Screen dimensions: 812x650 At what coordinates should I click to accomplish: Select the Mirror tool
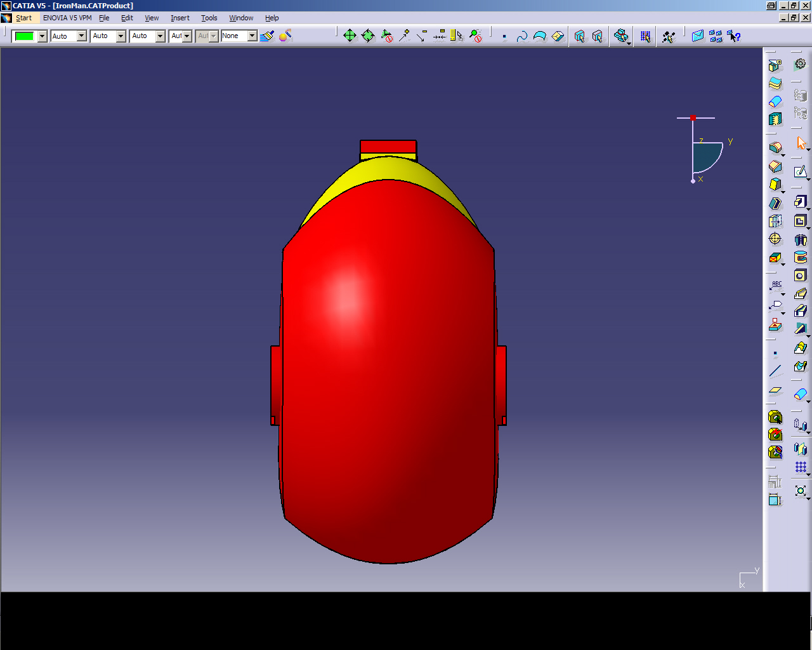point(801,449)
